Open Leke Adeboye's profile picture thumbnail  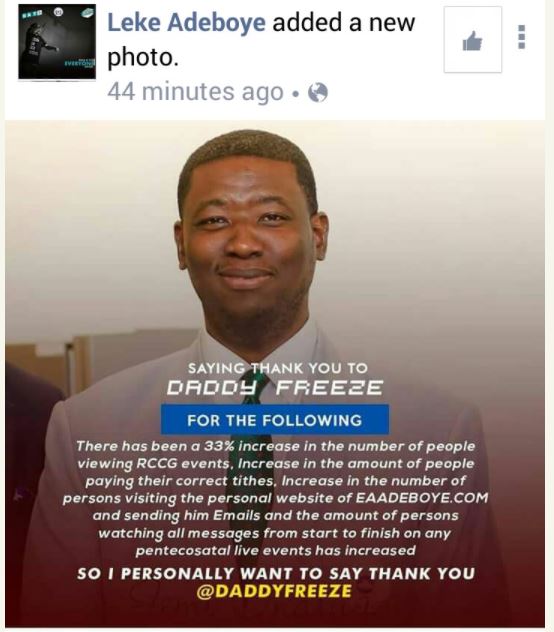[x=57, y=42]
